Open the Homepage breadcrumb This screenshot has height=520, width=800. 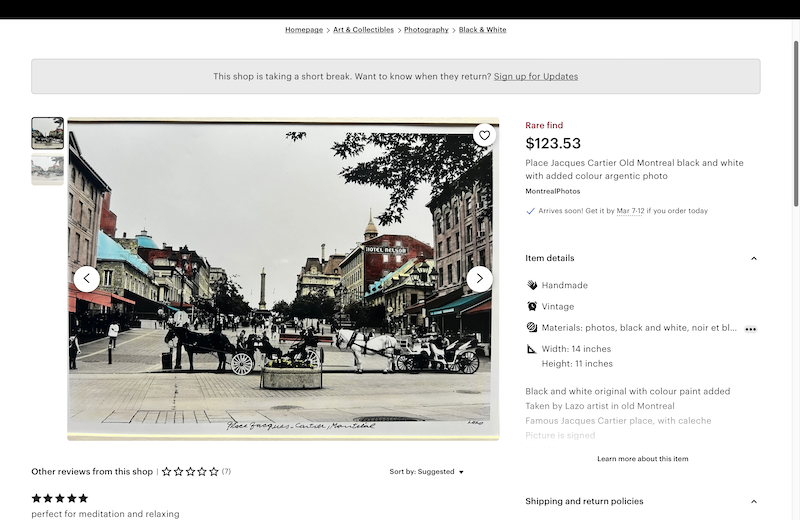pyautogui.click(x=304, y=30)
